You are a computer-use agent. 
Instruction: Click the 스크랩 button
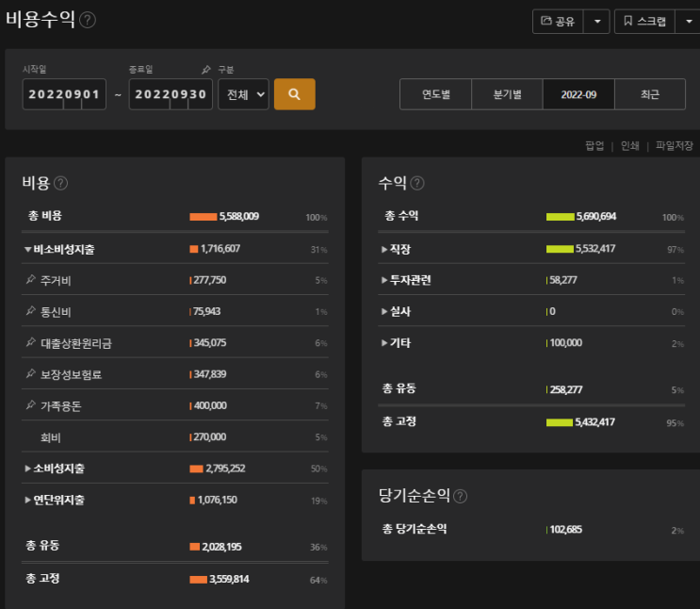click(644, 21)
